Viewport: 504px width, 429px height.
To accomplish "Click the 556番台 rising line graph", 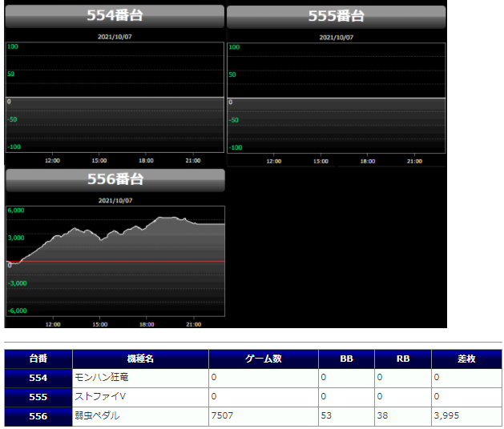I will coord(115,261).
